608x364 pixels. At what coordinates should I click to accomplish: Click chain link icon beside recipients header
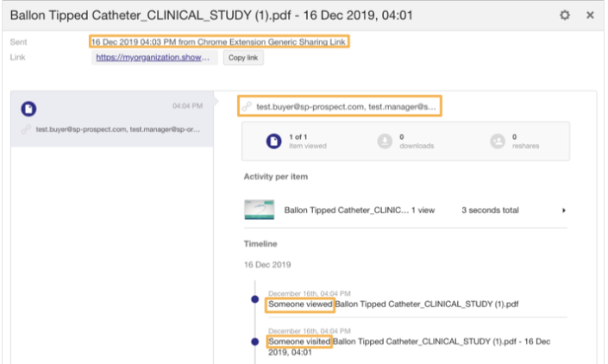pos(247,108)
